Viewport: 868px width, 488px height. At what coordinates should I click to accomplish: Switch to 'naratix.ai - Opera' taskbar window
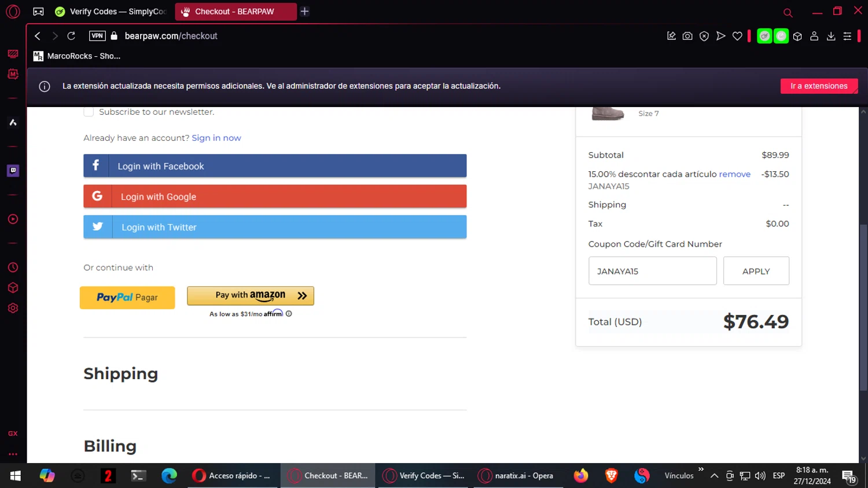pyautogui.click(x=518, y=476)
